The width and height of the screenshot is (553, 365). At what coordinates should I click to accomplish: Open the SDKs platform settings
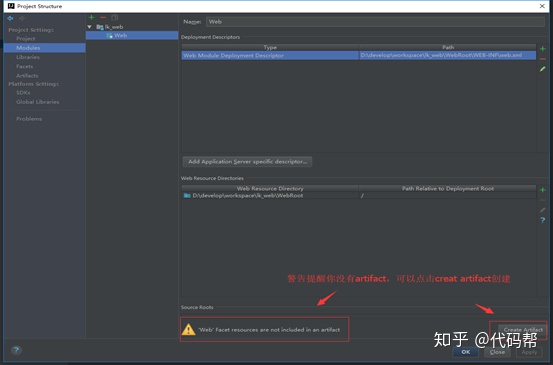[23, 92]
